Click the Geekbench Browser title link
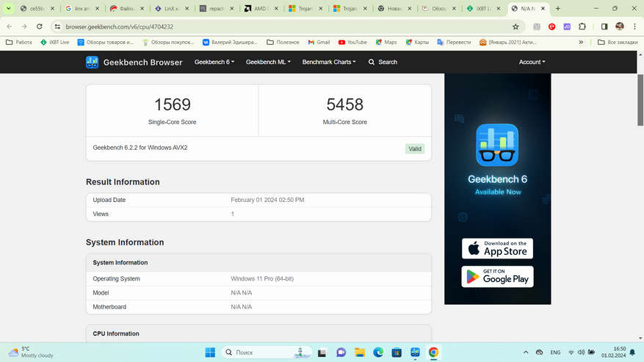Viewport: 644px width, 362px height. (143, 62)
